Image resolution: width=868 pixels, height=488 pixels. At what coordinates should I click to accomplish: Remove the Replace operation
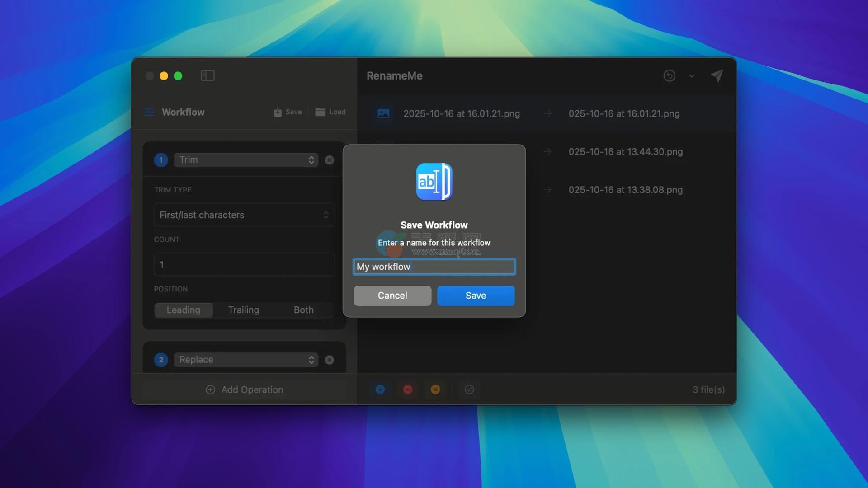[330, 360]
